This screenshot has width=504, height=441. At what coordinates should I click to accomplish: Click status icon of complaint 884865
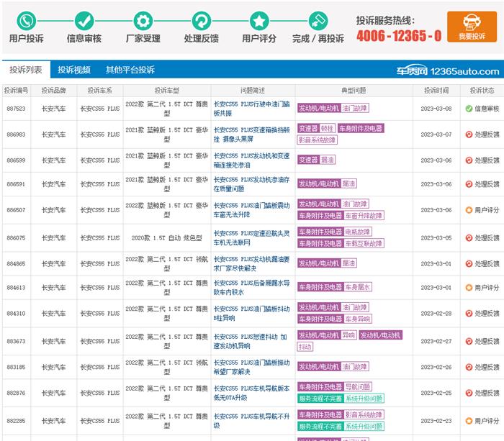[x=469, y=264]
